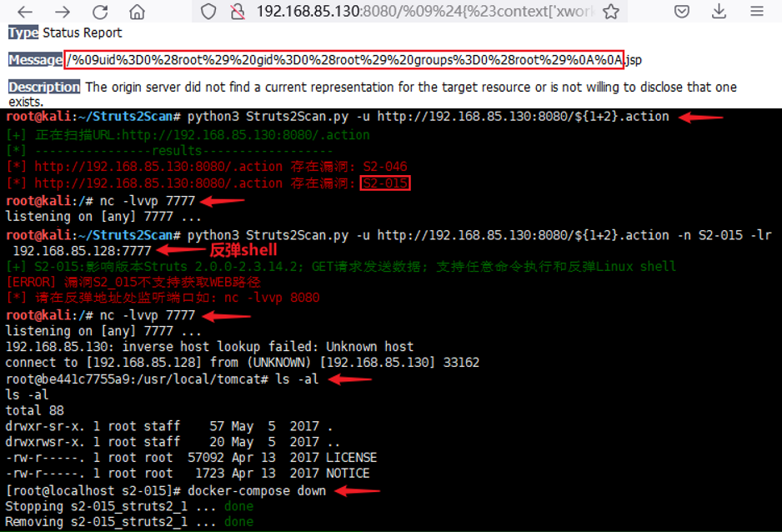Click the dashed "results" separator line
Screen dimensions: 782x532
[169, 151]
